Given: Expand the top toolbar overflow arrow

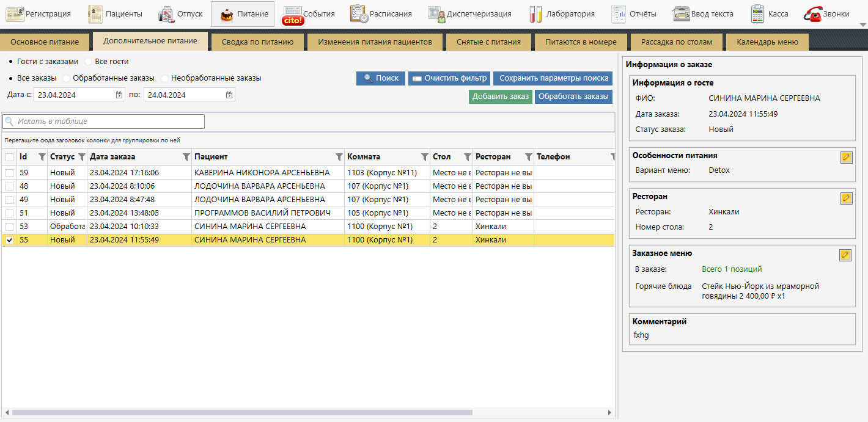Looking at the screenshot, I should 863,25.
